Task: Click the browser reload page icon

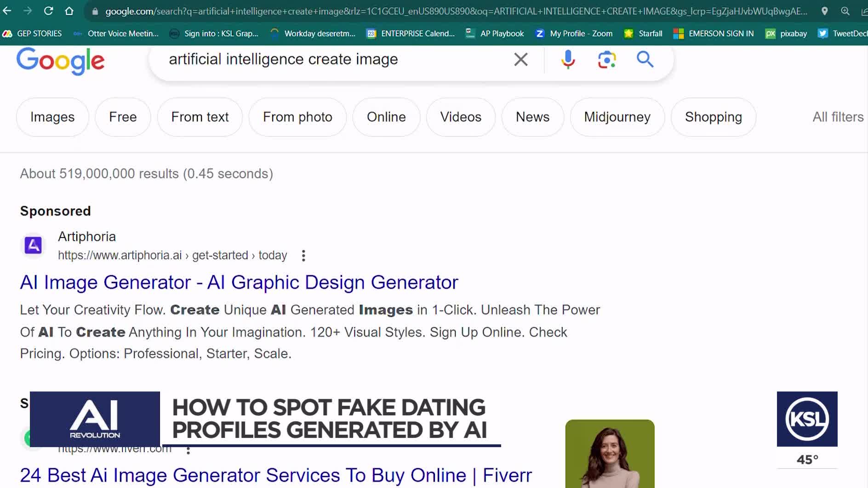Action: point(48,11)
